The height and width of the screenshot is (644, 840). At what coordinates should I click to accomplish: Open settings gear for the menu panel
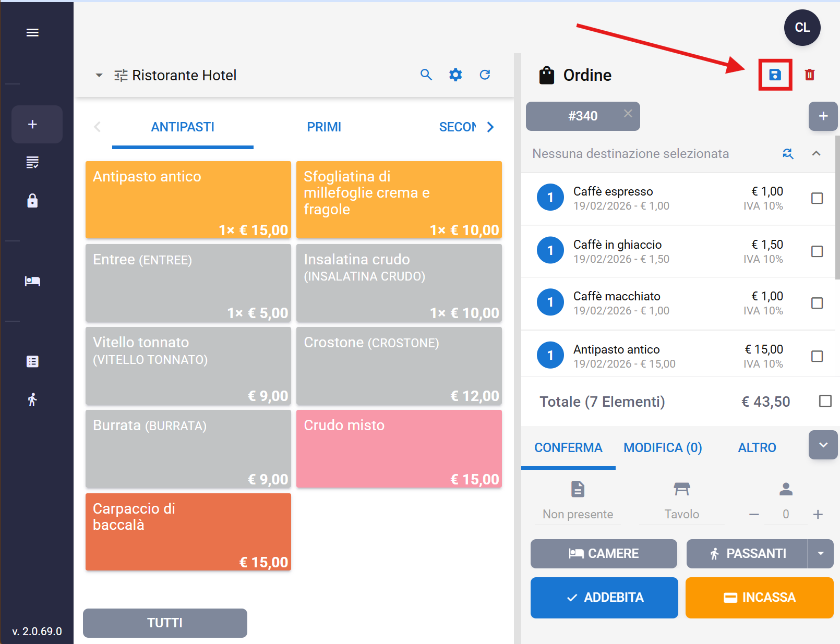[x=455, y=75]
